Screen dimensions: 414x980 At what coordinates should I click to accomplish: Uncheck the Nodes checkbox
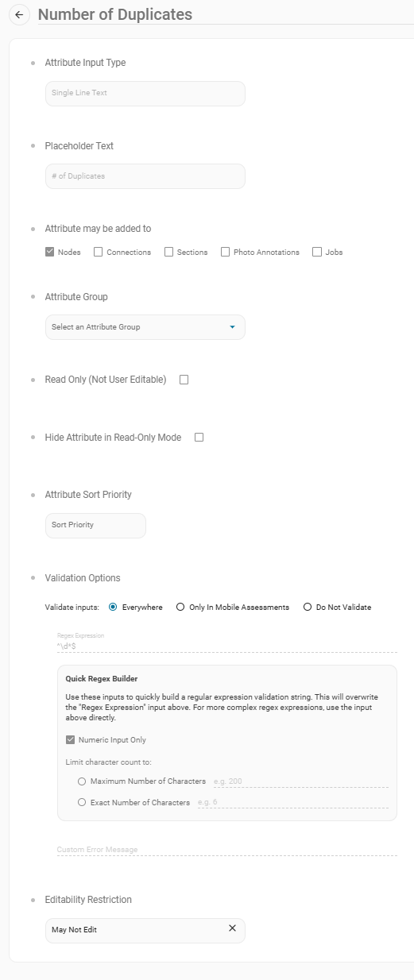[50, 252]
